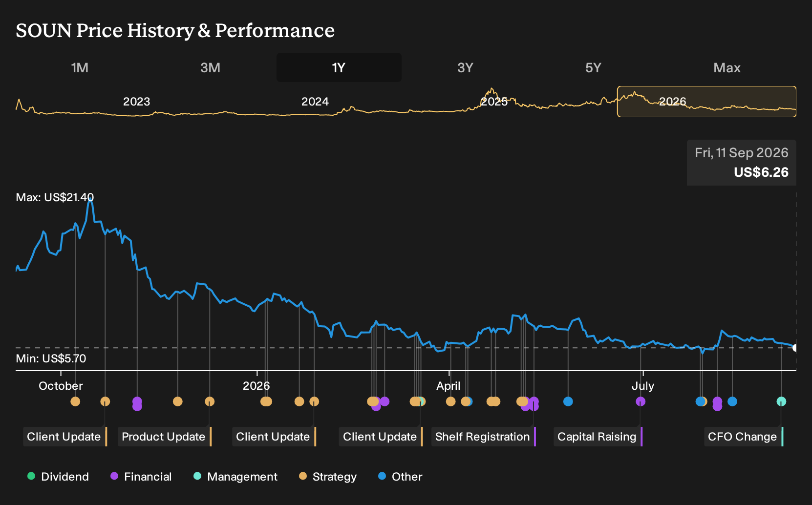Jump to 2024 in the overview chart
The width and height of the screenshot is (812, 505).
click(315, 102)
